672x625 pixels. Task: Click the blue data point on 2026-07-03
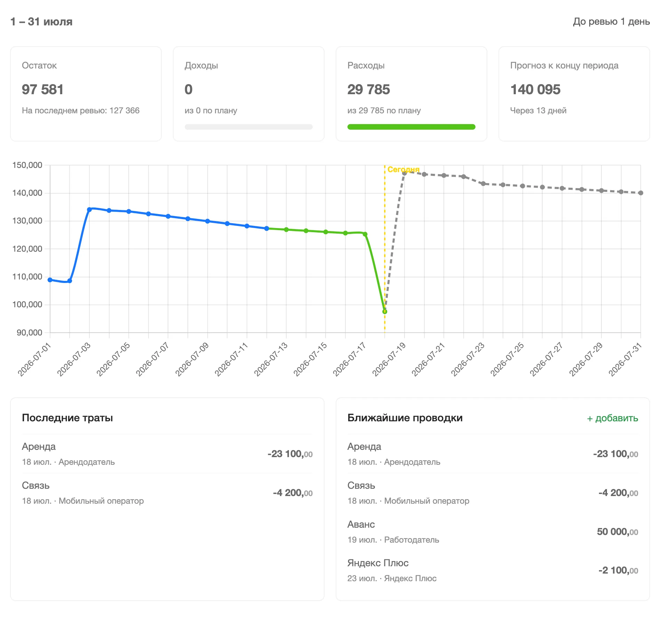click(89, 210)
